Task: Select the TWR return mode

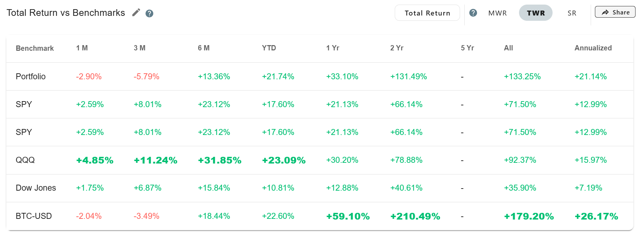Action: pyautogui.click(x=536, y=13)
